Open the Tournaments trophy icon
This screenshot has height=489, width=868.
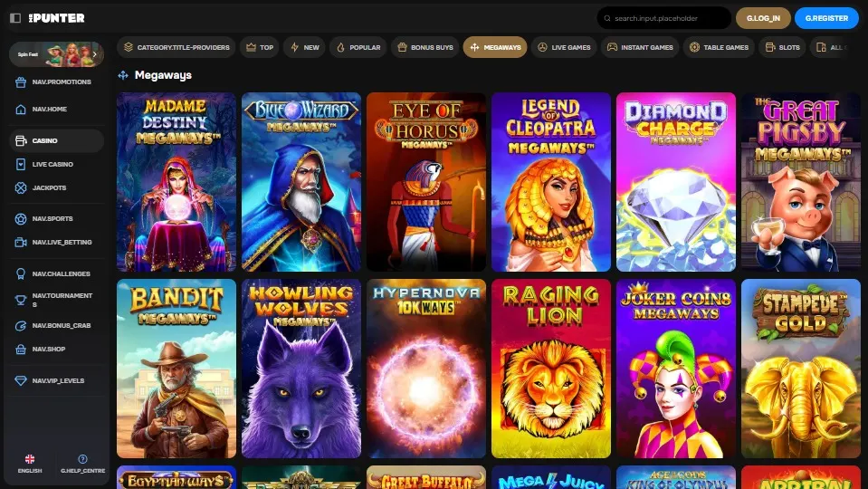pos(21,300)
